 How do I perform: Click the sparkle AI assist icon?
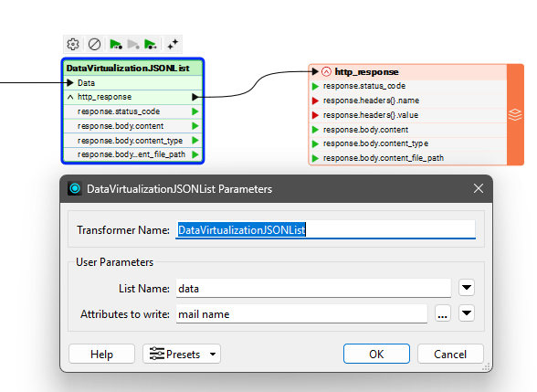tap(173, 44)
